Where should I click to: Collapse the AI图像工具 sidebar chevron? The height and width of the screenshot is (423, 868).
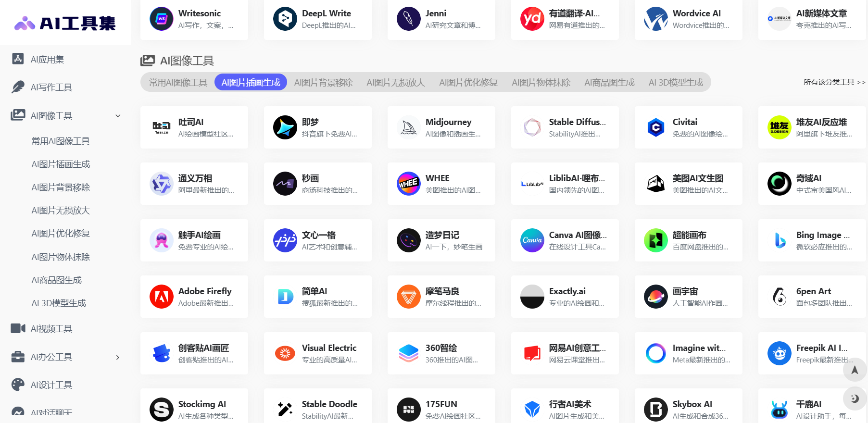point(118,115)
